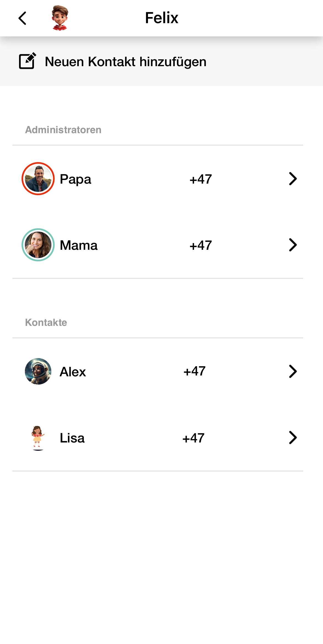Tap Alex's astronaut avatar
Screen dimensions: 323x644
click(38, 371)
